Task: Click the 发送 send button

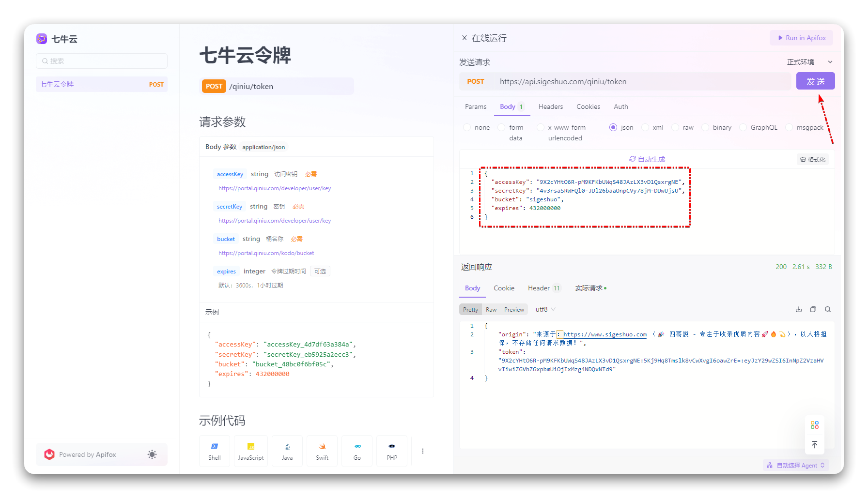Action: coord(816,81)
